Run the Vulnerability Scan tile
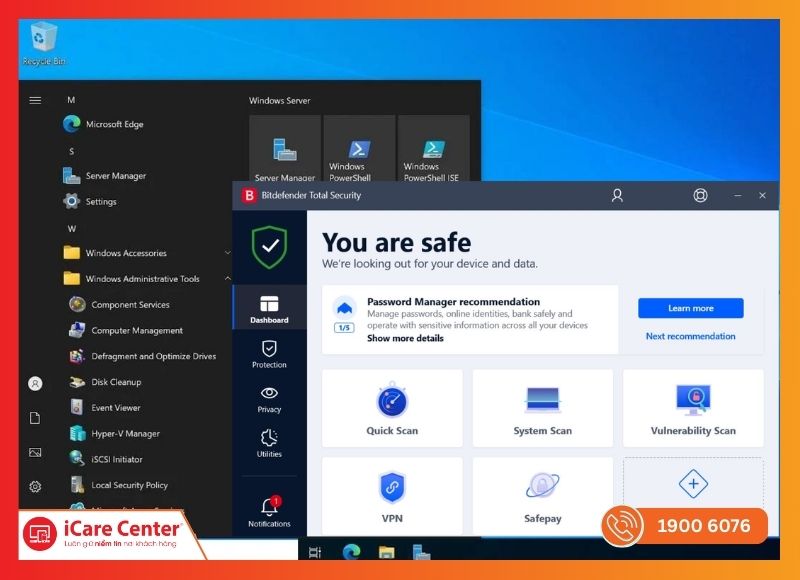This screenshot has height=580, width=800. coord(693,408)
